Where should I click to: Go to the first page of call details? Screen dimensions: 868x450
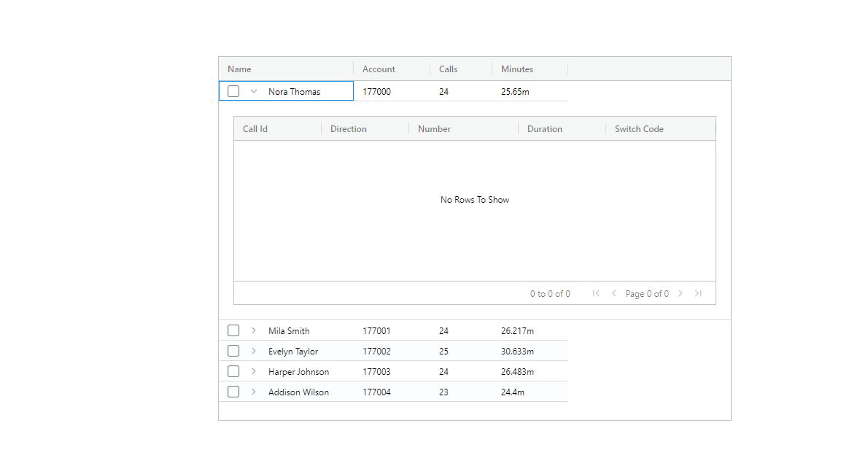(x=596, y=293)
